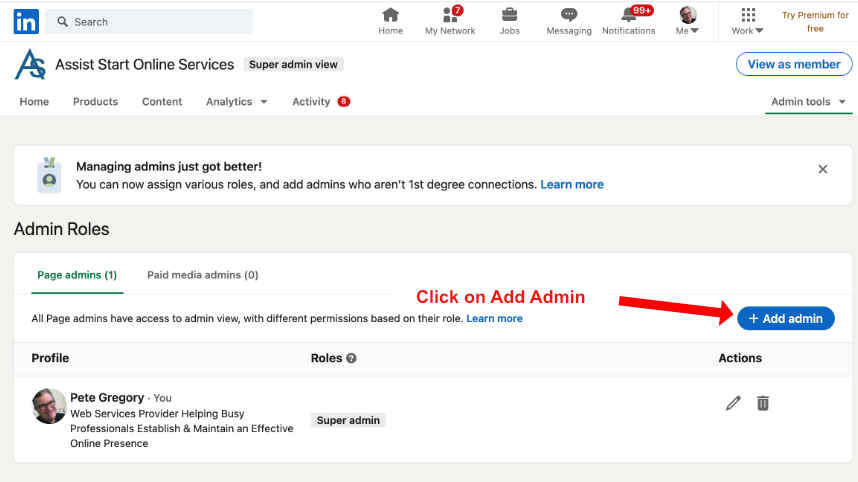Open the LinkedIn home logo

click(x=26, y=22)
